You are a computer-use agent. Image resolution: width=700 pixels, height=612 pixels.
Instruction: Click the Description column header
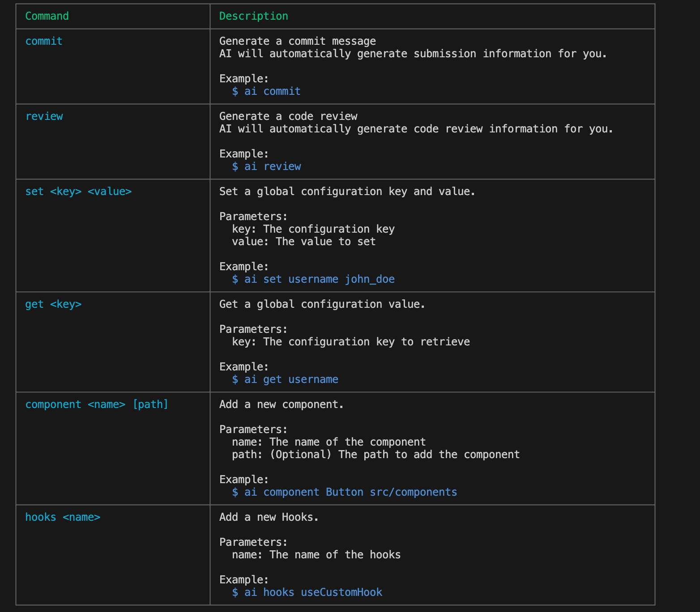[x=253, y=16]
